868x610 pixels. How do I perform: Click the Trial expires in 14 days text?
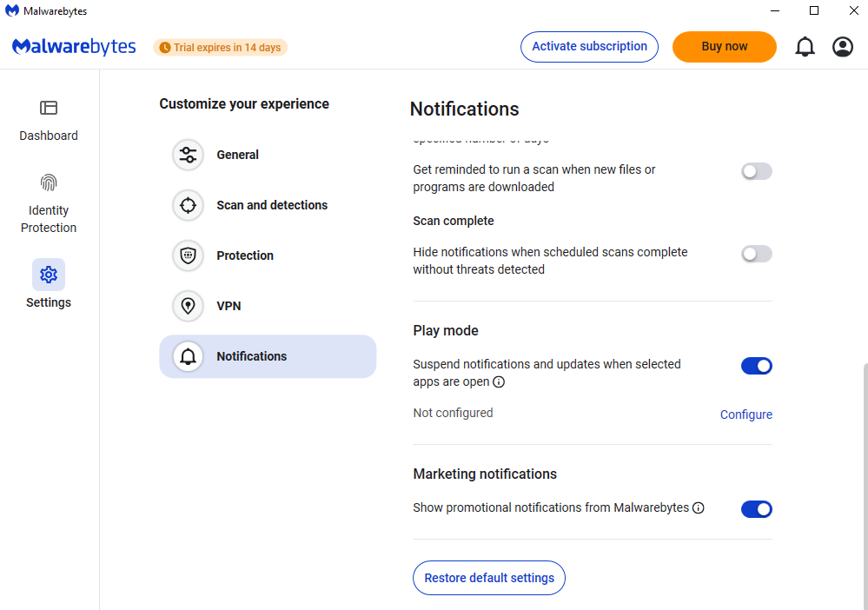point(227,48)
